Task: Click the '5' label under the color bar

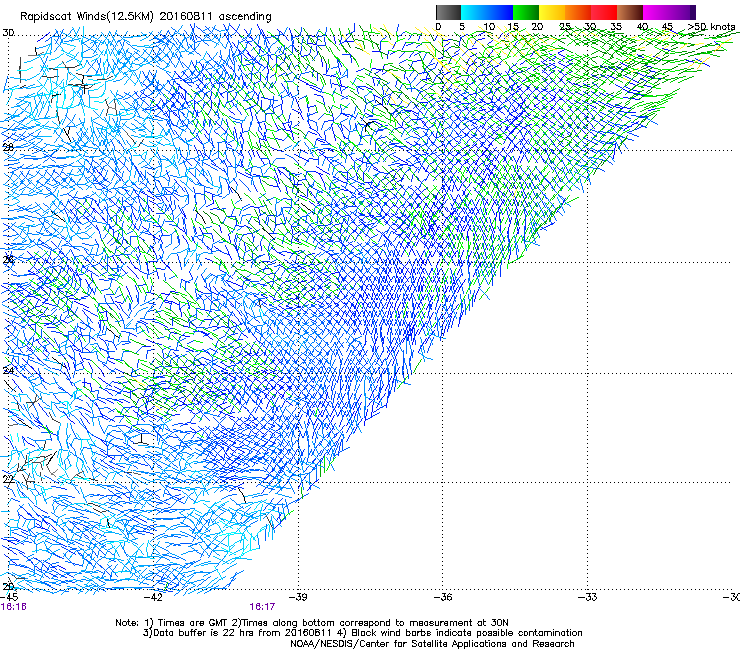Action: (x=462, y=26)
